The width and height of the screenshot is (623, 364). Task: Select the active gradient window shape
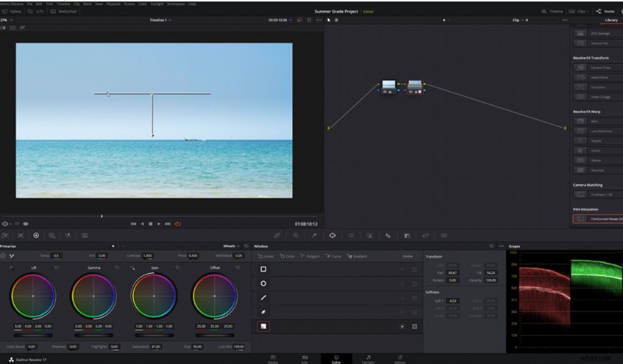point(263,327)
